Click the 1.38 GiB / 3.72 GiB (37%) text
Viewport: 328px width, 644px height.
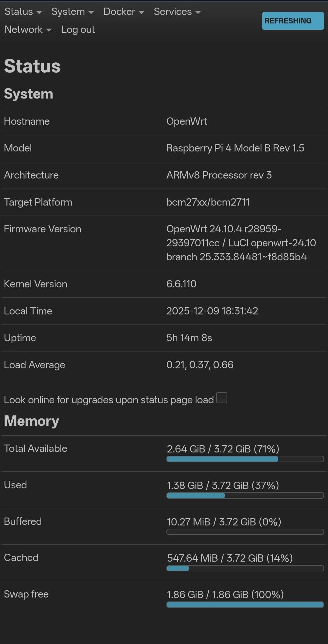coord(223,485)
